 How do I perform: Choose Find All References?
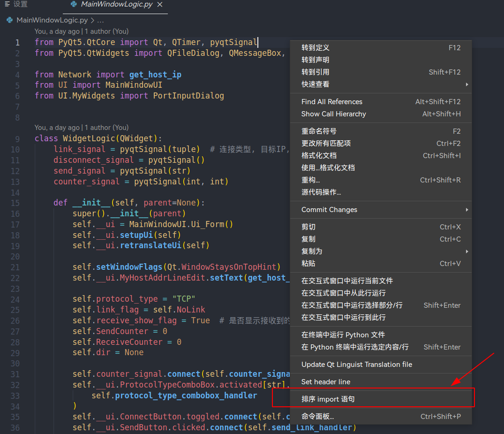(x=331, y=101)
